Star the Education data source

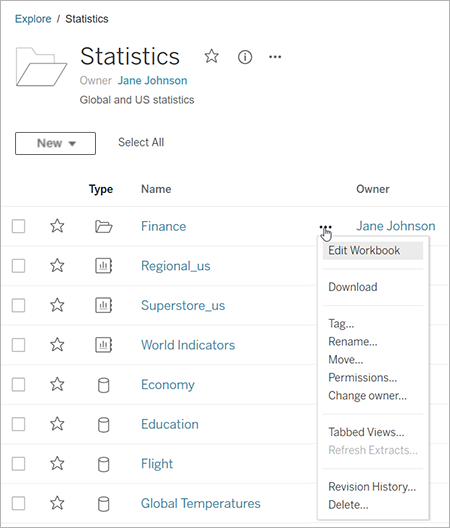(57, 424)
